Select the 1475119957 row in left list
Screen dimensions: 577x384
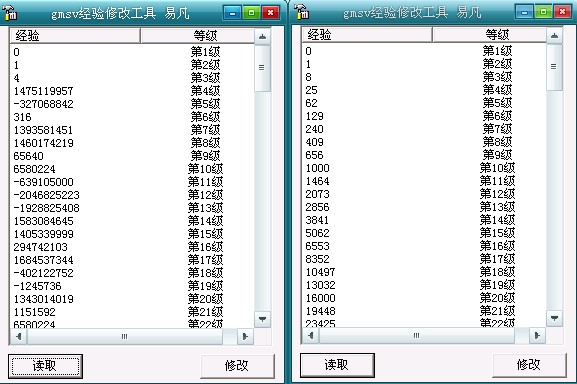[x=132, y=91]
